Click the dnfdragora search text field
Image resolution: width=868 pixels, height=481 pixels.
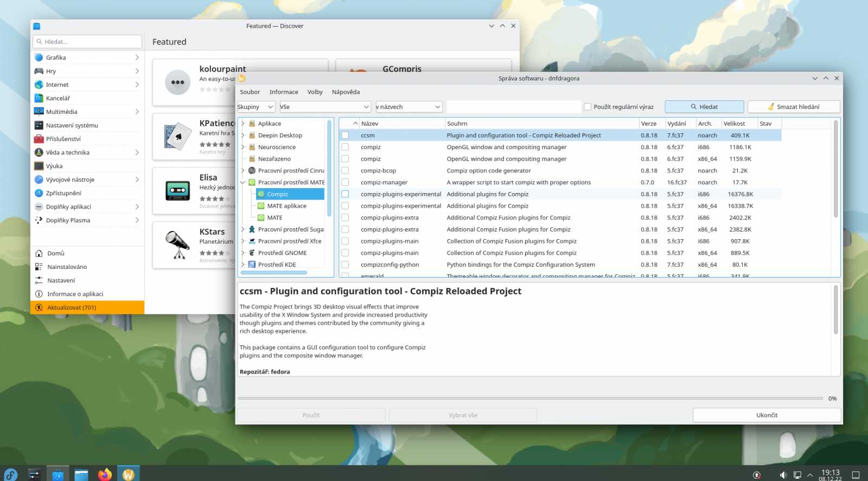(513, 107)
